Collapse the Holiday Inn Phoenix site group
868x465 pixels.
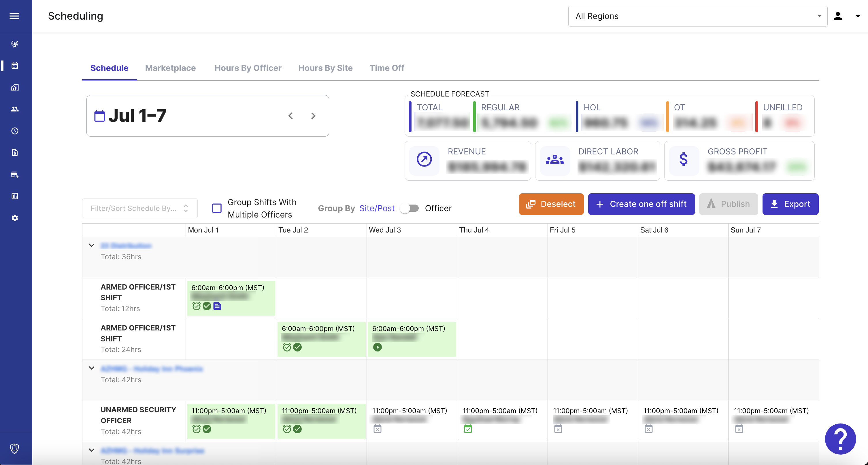91,368
